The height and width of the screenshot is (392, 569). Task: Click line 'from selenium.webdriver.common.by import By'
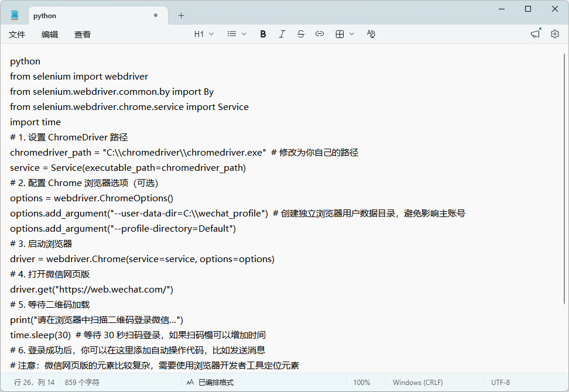click(x=112, y=92)
